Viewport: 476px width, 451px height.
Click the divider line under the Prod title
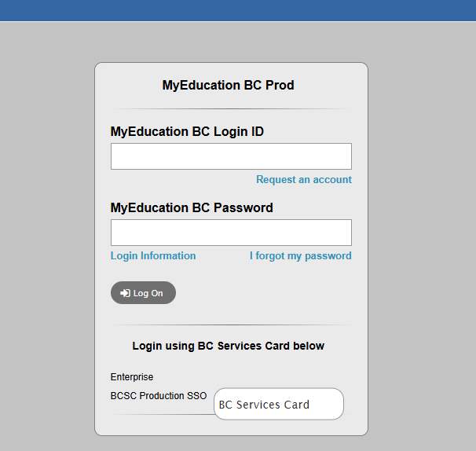(x=229, y=108)
